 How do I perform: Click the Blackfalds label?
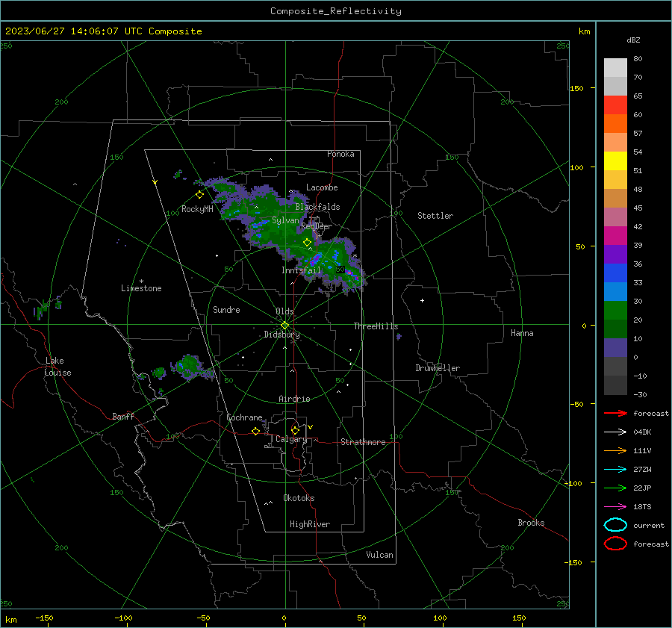point(317,207)
